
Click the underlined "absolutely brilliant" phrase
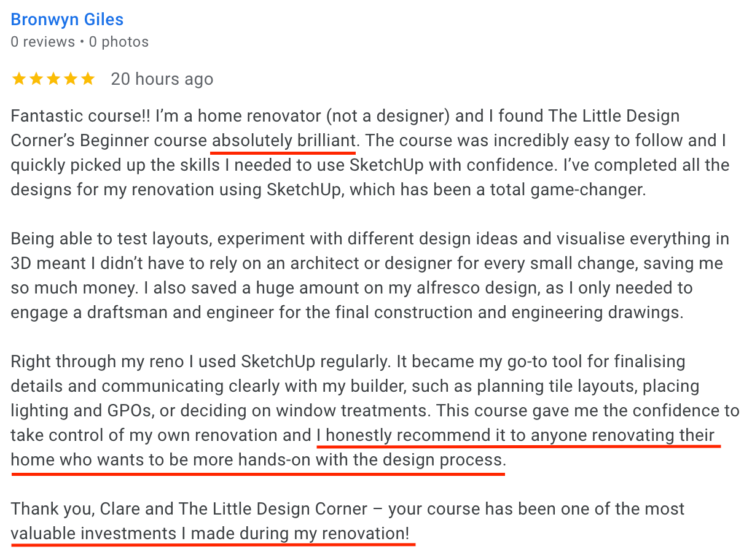(x=283, y=141)
